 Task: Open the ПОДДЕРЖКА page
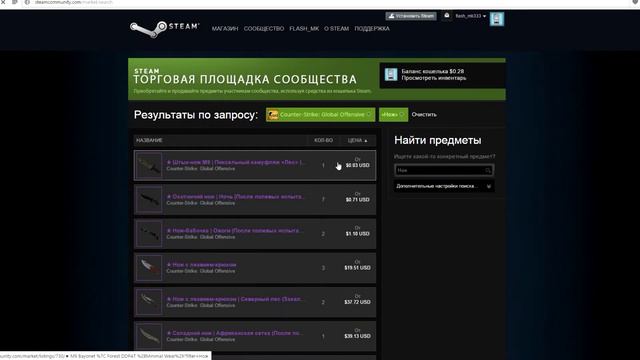click(x=372, y=29)
